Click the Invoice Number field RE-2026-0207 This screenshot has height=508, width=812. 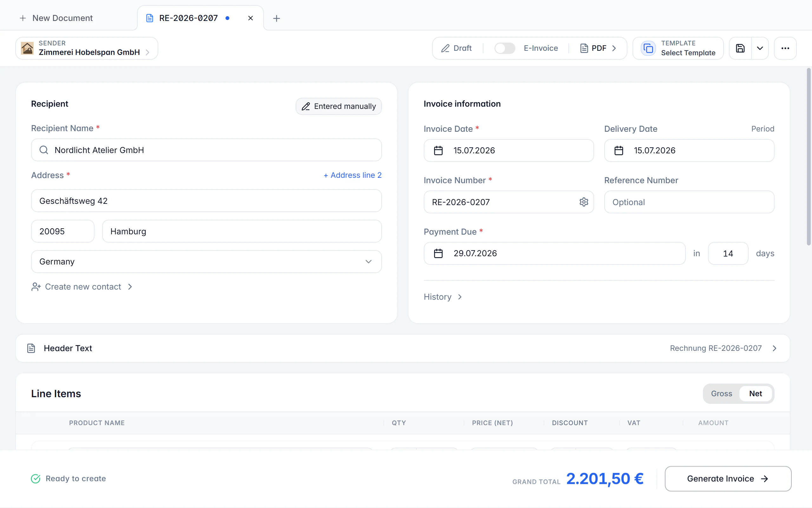(509, 202)
